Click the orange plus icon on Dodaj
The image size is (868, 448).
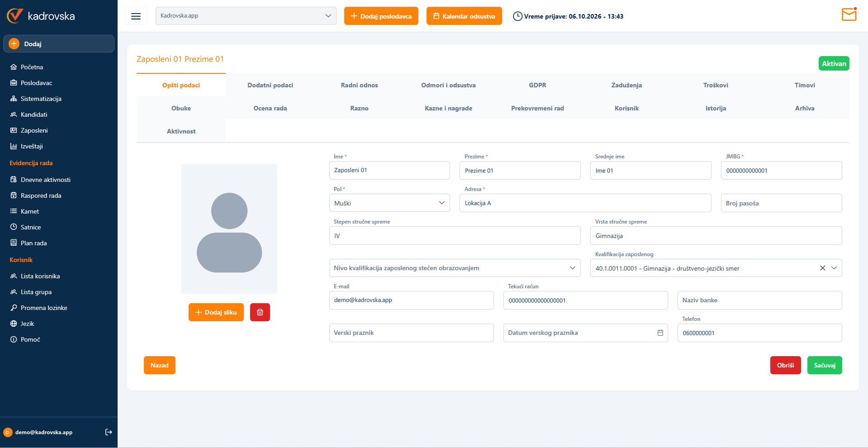coord(14,44)
